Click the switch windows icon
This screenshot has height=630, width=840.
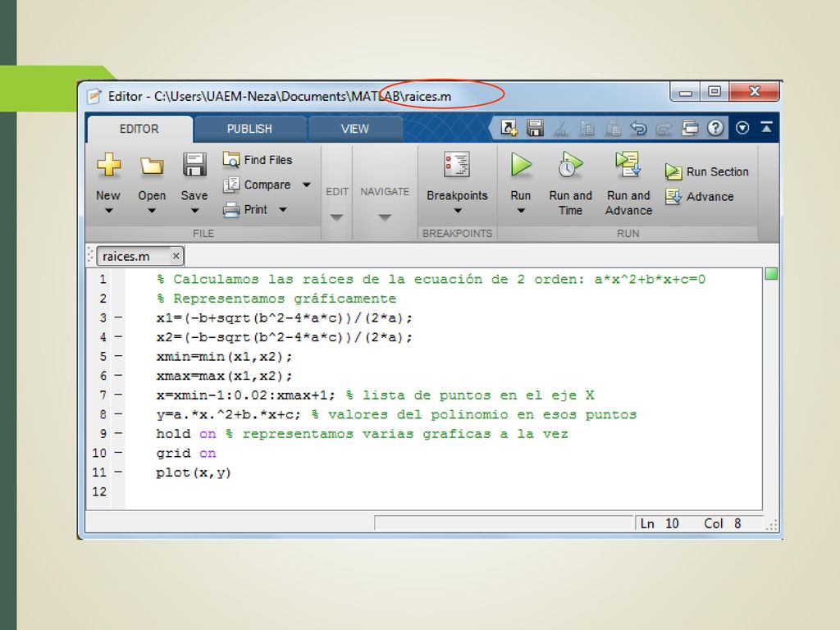pos(690,128)
